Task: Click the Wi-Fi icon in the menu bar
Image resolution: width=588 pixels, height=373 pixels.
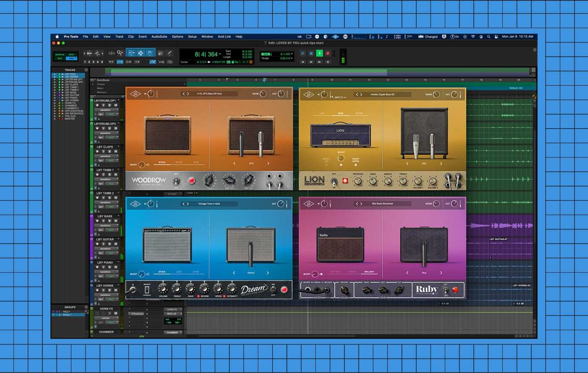Action: click(473, 37)
